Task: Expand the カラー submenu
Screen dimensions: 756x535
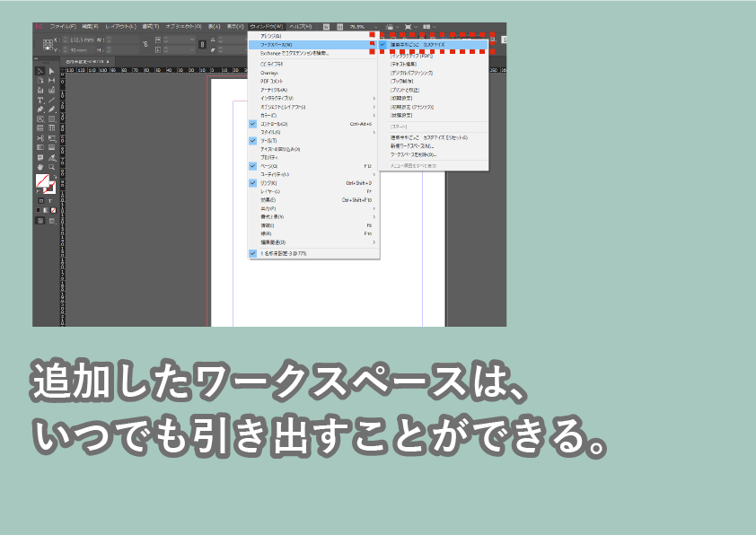Action: click(x=312, y=116)
